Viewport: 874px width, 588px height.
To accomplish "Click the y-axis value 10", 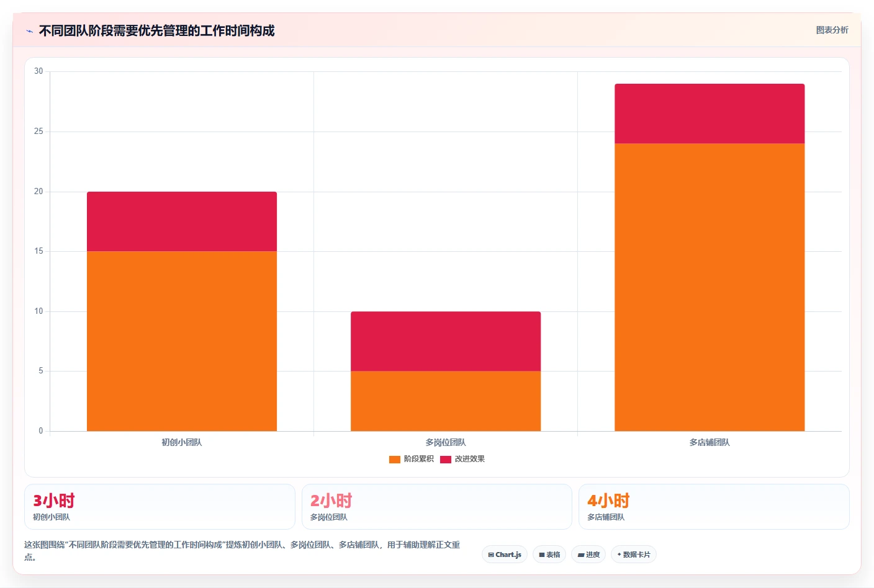I will point(38,311).
